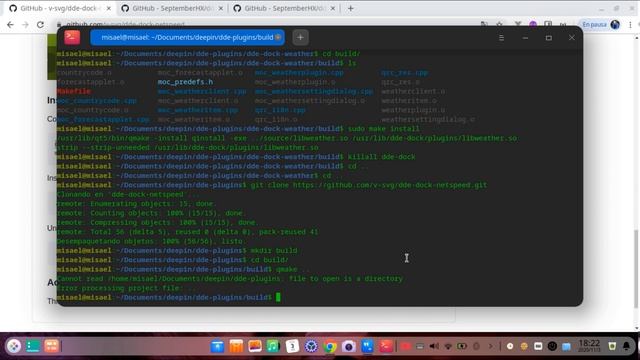Click the killall dde-dock command line
Image resolution: width=640 pixels, height=360 pixels.
pyautogui.click(x=236, y=157)
